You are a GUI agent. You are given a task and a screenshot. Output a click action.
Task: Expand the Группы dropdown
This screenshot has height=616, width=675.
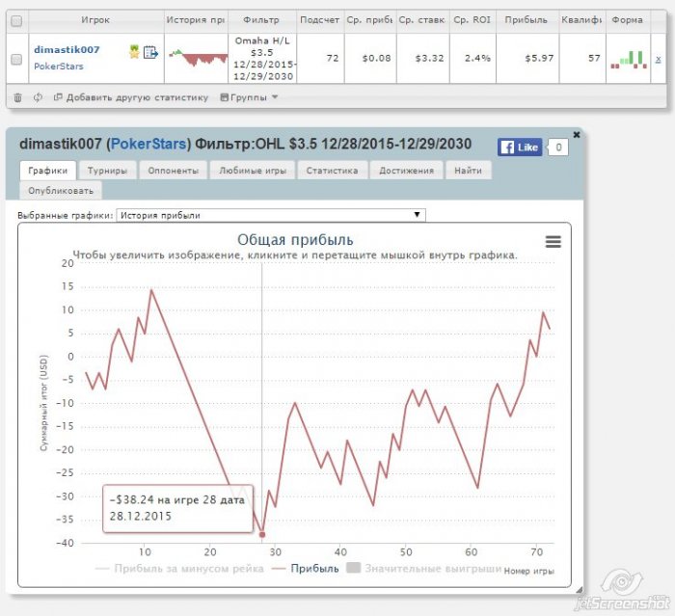[249, 97]
